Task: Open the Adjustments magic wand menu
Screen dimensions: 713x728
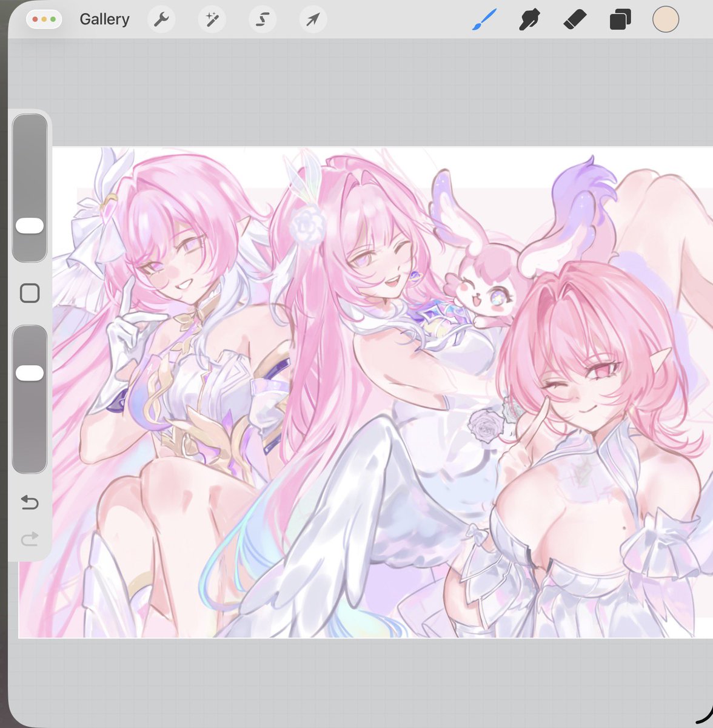Action: pyautogui.click(x=212, y=20)
